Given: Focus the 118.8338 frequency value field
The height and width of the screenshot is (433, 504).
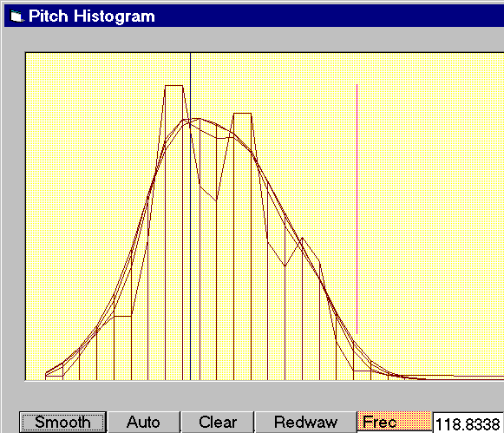Looking at the screenshot, I should pyautogui.click(x=468, y=423).
